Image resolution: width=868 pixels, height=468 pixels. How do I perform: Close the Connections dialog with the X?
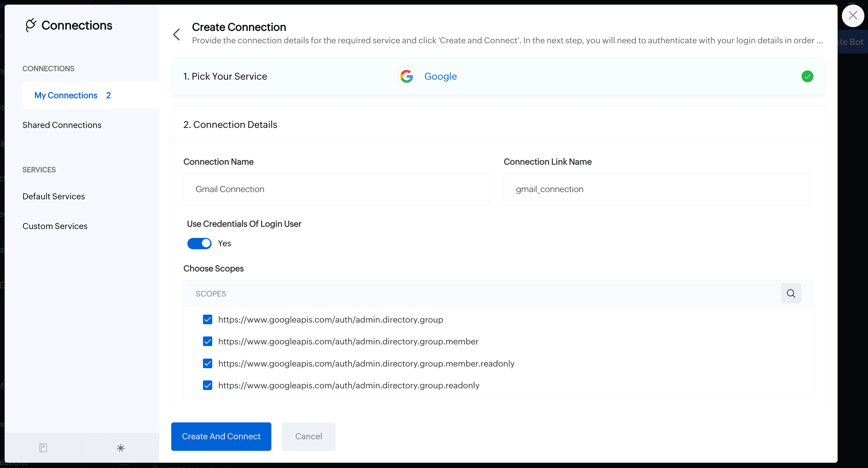coord(852,16)
